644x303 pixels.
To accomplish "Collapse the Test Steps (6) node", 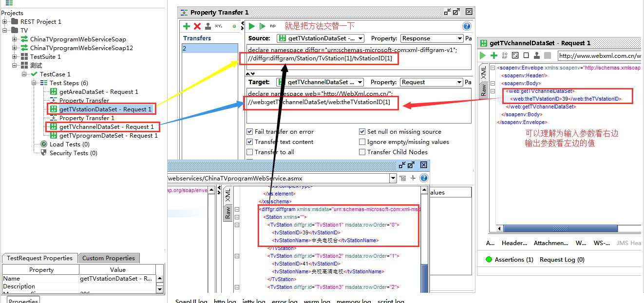I will pos(34,83).
